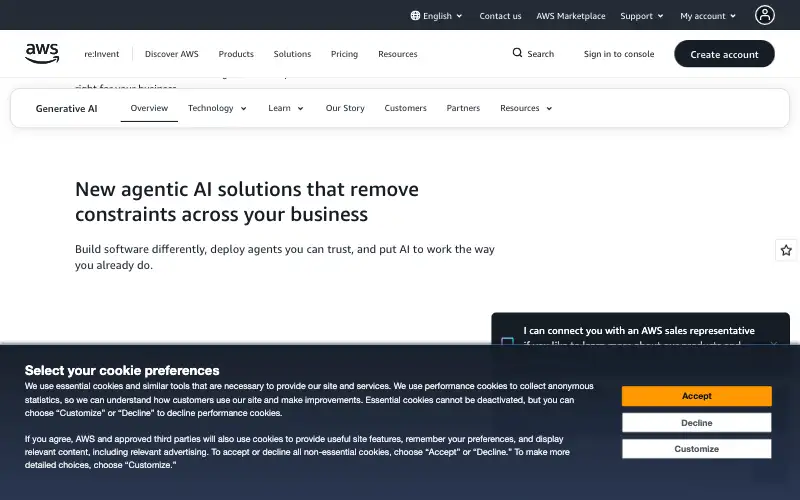Screen dimensions: 800x500
Task: Click Sign in to console
Action: (x=618, y=54)
